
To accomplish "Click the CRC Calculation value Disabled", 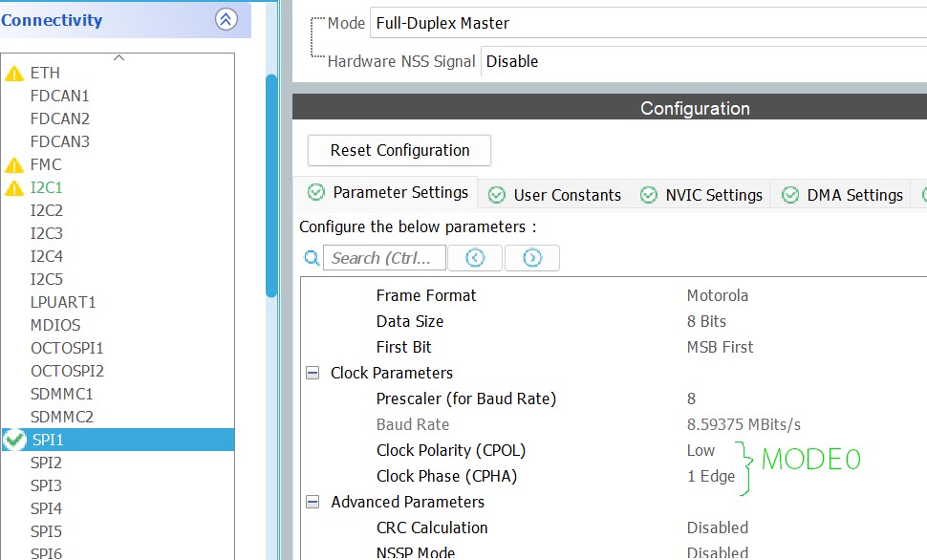I will click(x=717, y=528).
